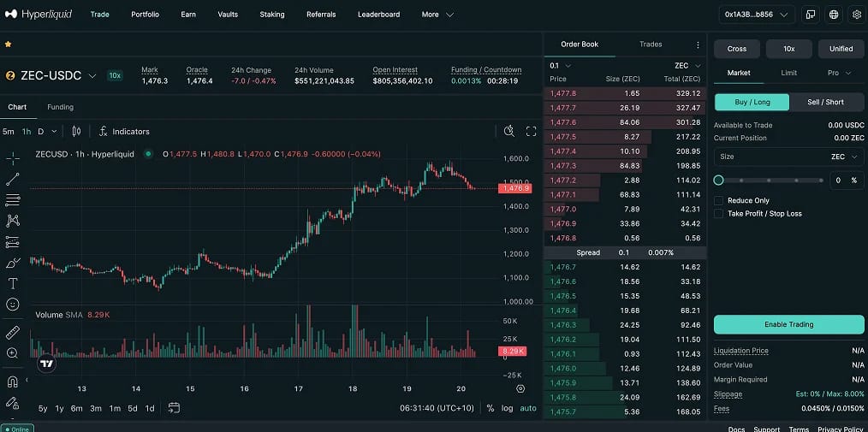Click the TradingView logo on chart
The height and width of the screenshot is (432, 868).
tap(47, 364)
